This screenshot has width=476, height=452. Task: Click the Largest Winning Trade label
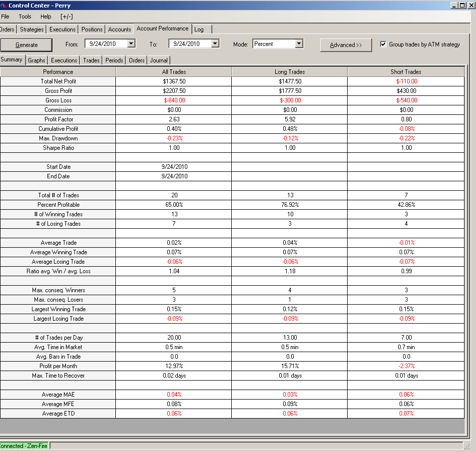[58, 309]
